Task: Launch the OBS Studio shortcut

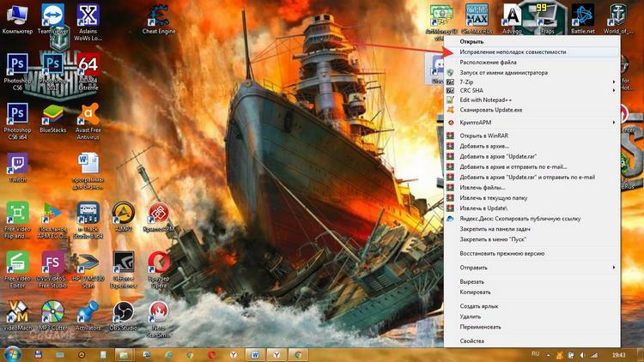Action: point(123,316)
